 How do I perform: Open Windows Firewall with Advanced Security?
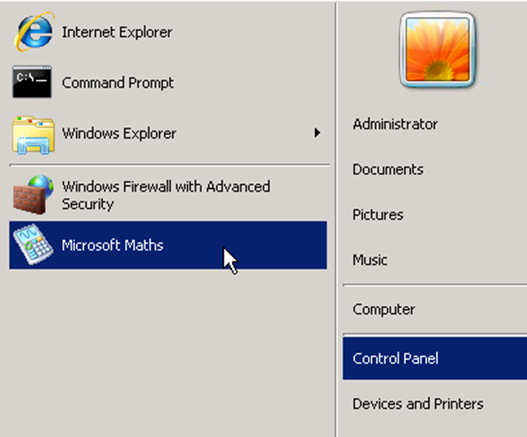[x=166, y=195]
